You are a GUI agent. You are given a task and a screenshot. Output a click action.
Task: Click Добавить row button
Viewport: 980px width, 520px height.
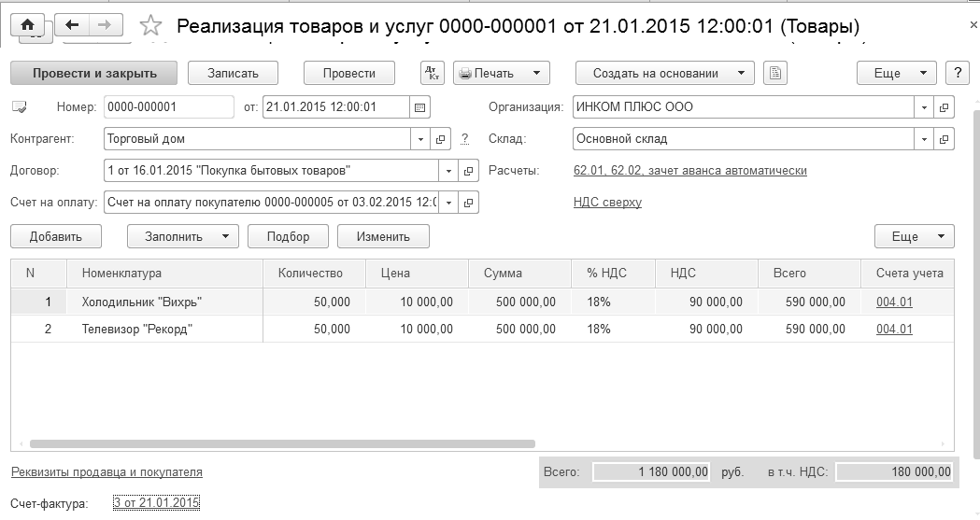[x=56, y=236]
